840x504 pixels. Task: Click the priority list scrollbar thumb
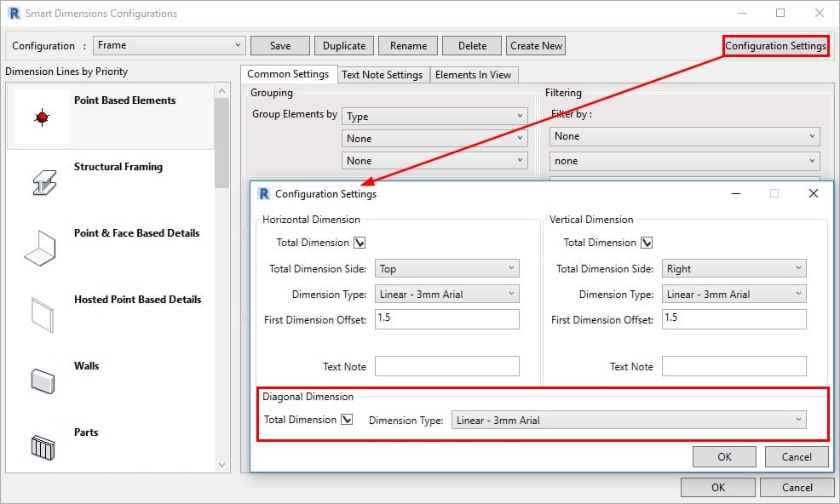point(222,143)
